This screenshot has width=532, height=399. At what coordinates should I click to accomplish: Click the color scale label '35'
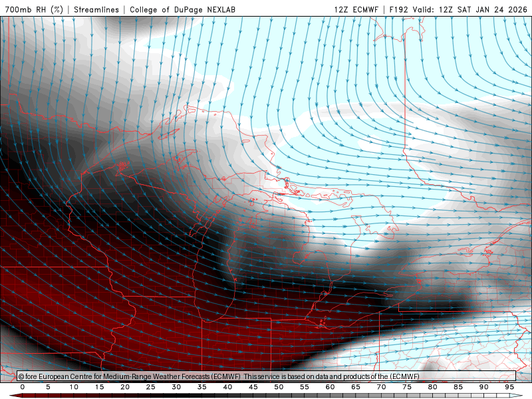coord(202,387)
